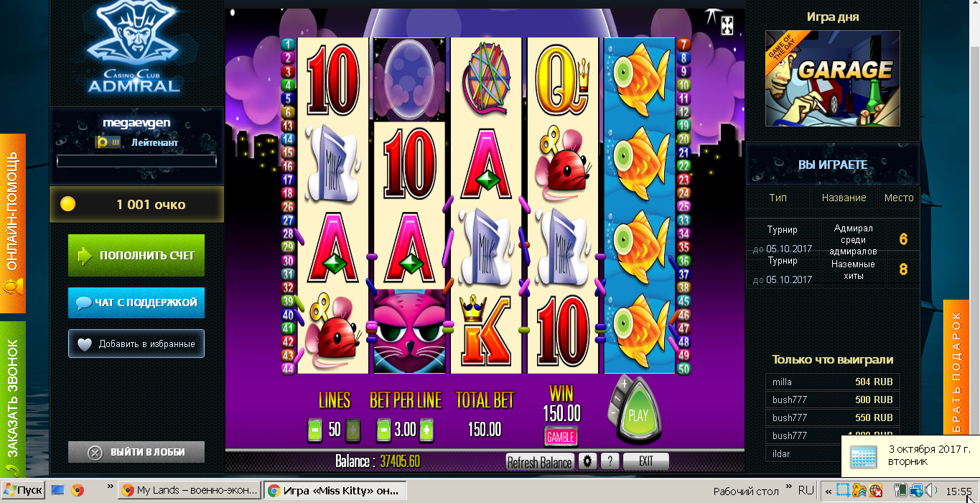Open the Заказать звонок side tab
This screenshot has height=503, width=980.
[x=12, y=400]
